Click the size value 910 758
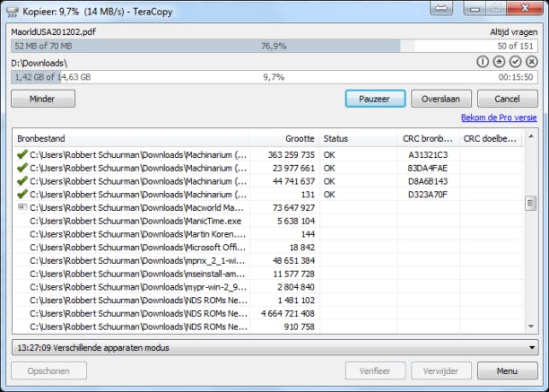The width and height of the screenshot is (549, 392). 299,327
